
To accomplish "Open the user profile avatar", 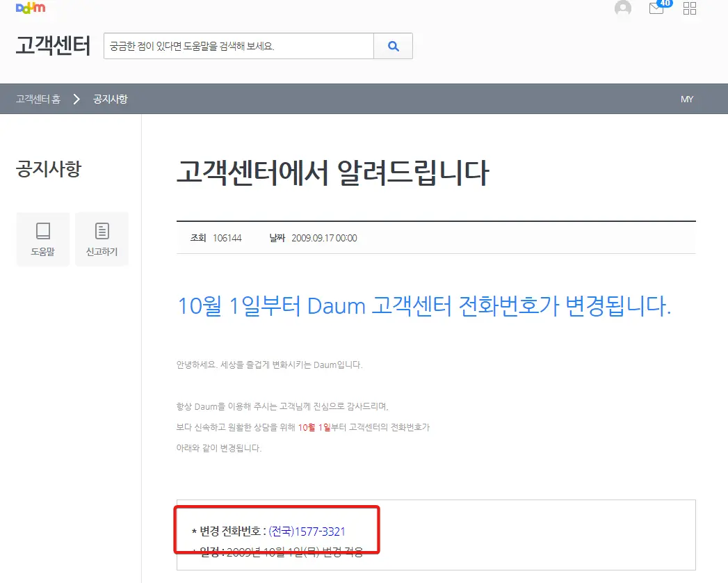I will click(x=622, y=8).
